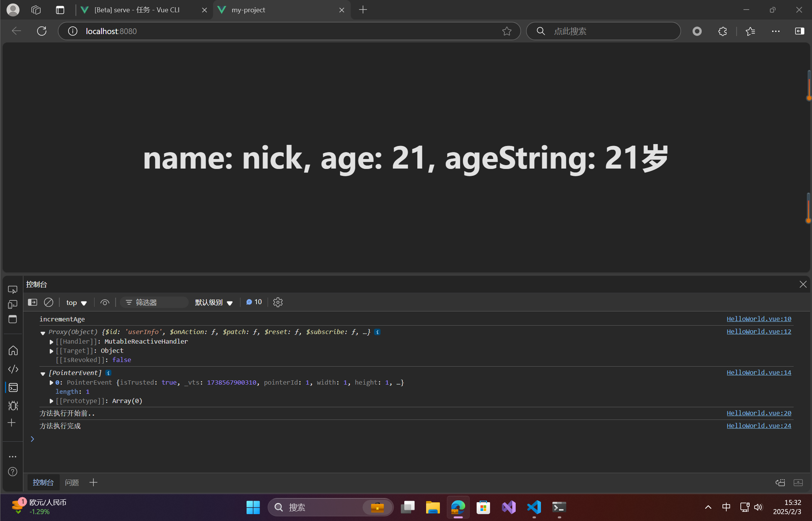
Task: Open the console settings gear
Action: point(278,302)
